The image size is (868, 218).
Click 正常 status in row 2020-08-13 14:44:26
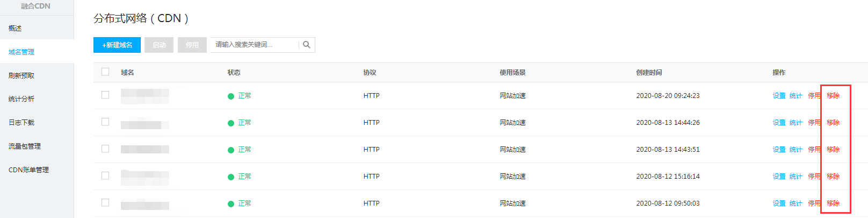244,123
